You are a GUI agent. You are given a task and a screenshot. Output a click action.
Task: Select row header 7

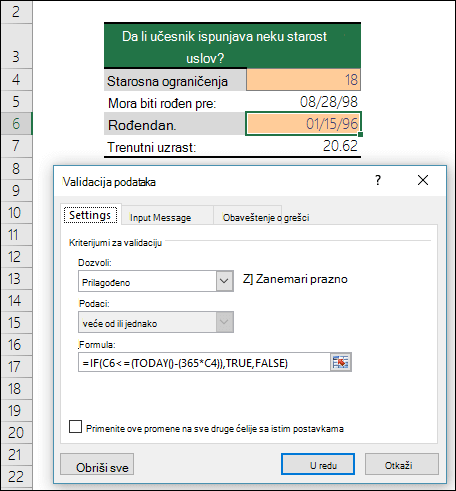[x=16, y=146]
